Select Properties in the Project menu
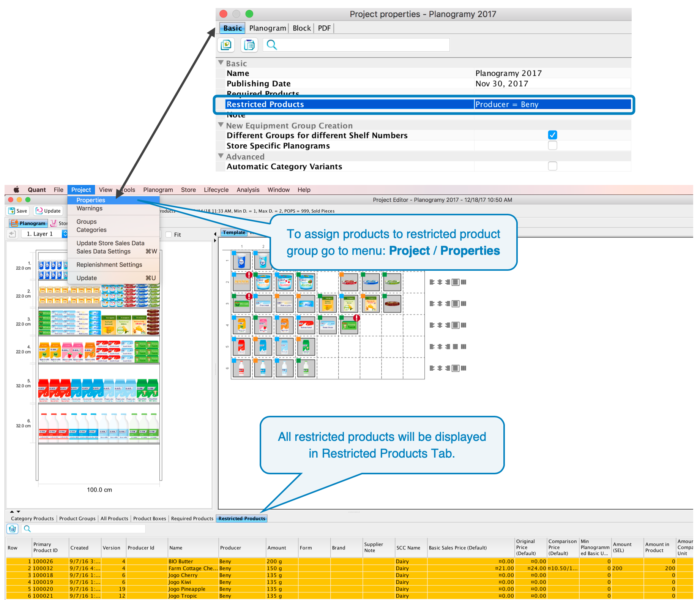 pyautogui.click(x=114, y=200)
